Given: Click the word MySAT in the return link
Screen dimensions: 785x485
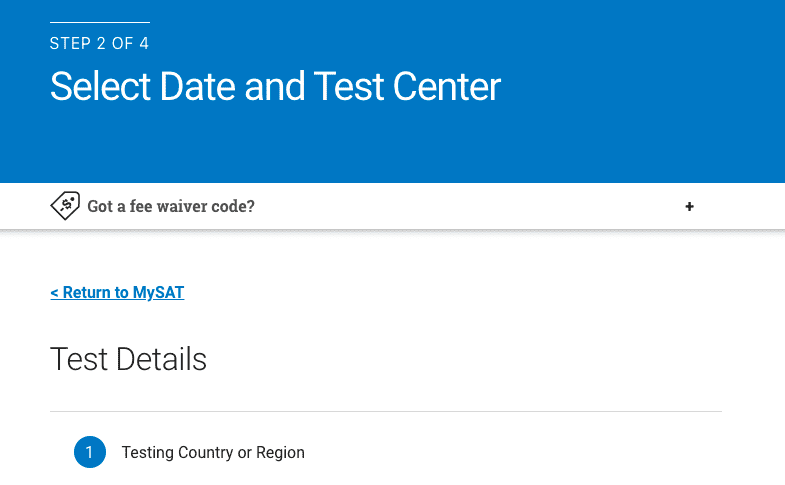Looking at the screenshot, I should 158,292.
